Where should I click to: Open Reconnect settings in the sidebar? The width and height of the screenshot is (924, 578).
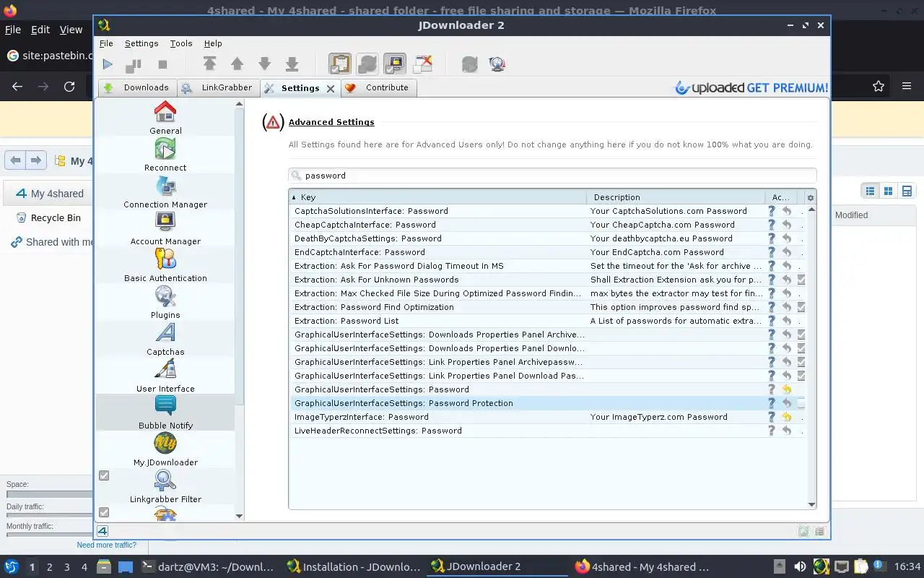165,155
